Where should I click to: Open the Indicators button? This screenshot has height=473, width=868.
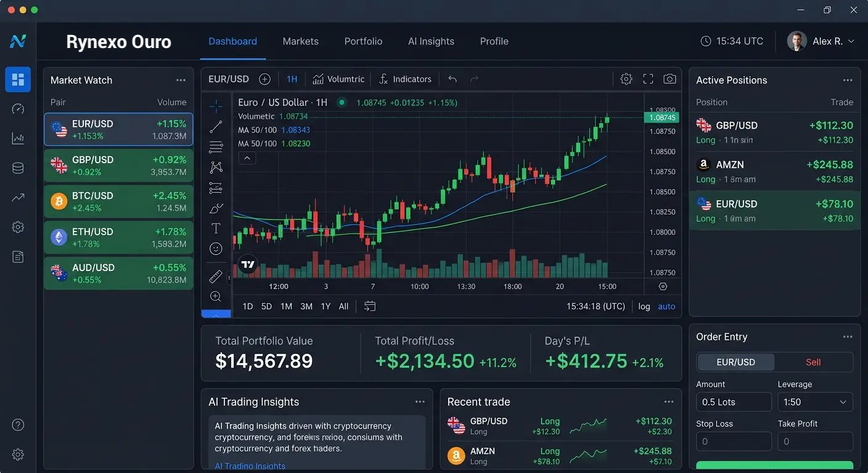405,79
